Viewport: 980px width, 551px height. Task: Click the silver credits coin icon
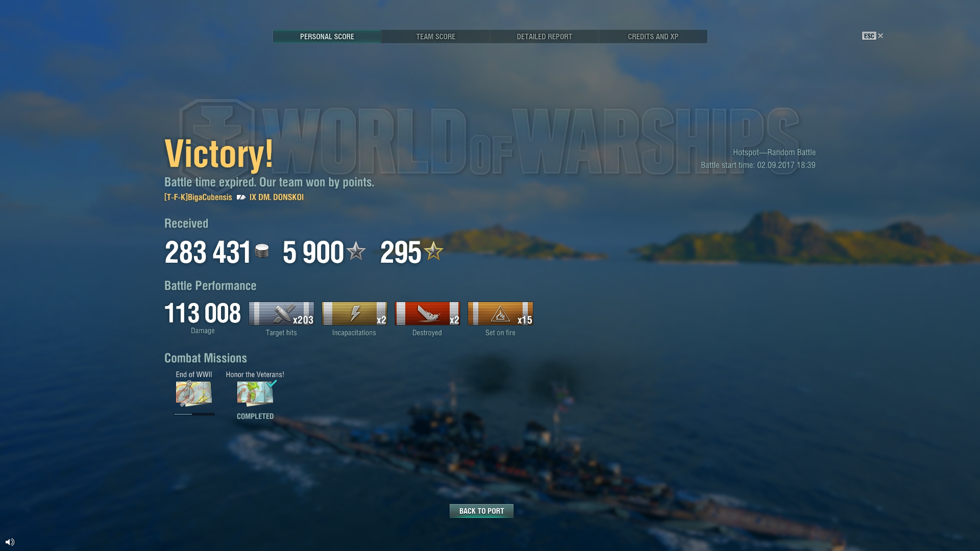[x=262, y=251]
